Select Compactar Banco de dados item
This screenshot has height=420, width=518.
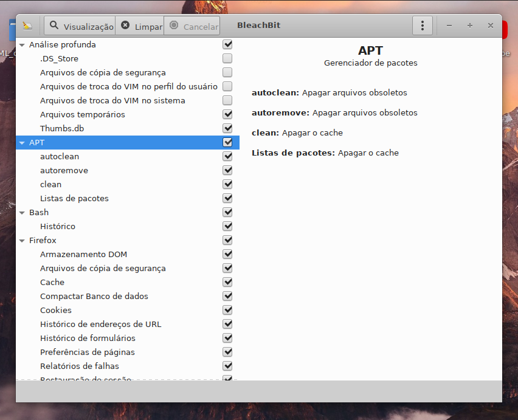tap(94, 297)
